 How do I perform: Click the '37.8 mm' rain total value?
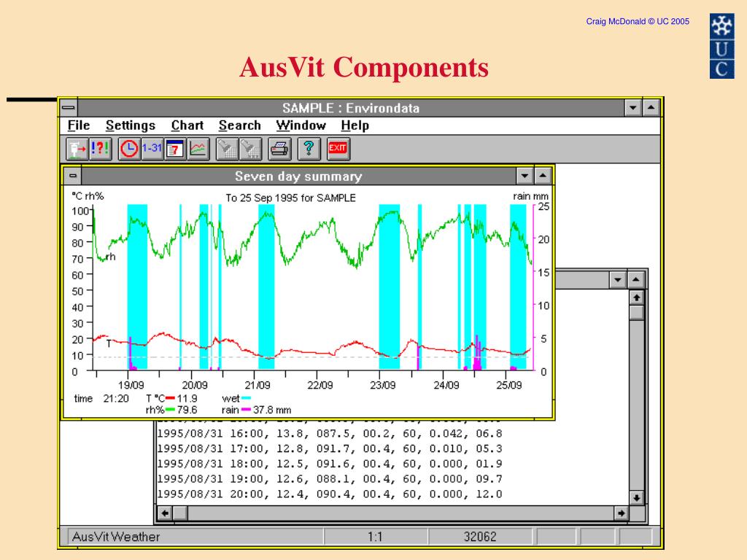[x=272, y=410]
